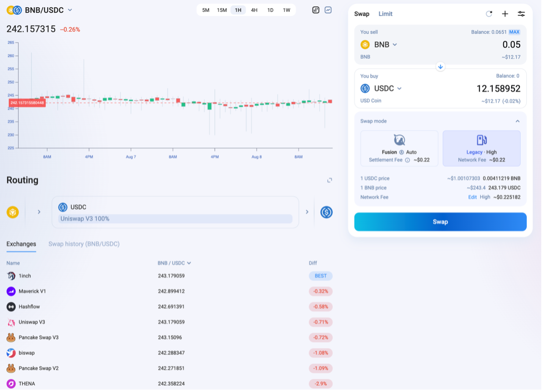Select the Fusion Auto swap mode
The image size is (542, 392).
pyautogui.click(x=399, y=148)
